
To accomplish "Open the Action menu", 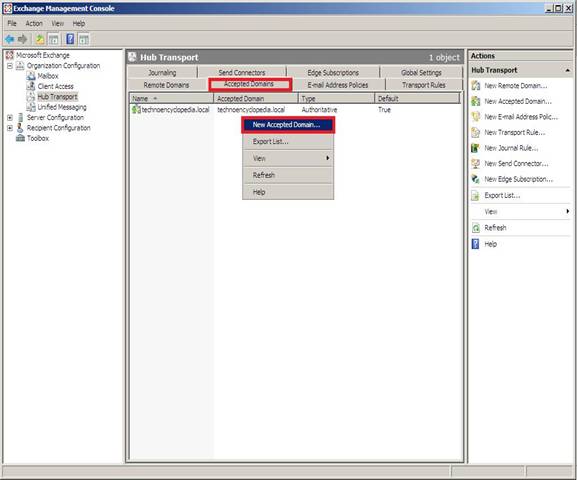I will (34, 24).
